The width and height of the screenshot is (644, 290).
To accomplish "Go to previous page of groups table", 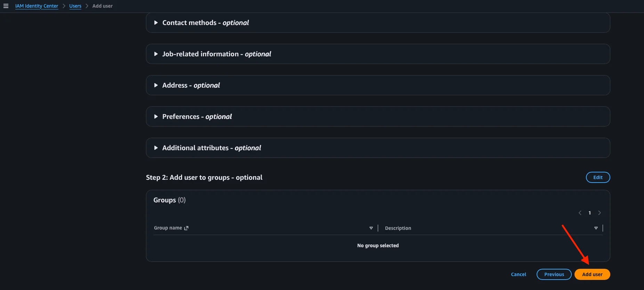I will point(580,213).
